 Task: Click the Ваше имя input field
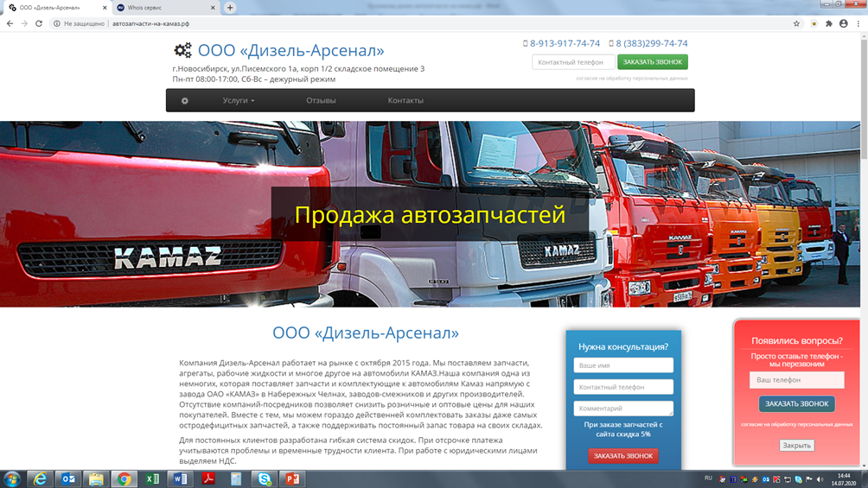point(623,366)
